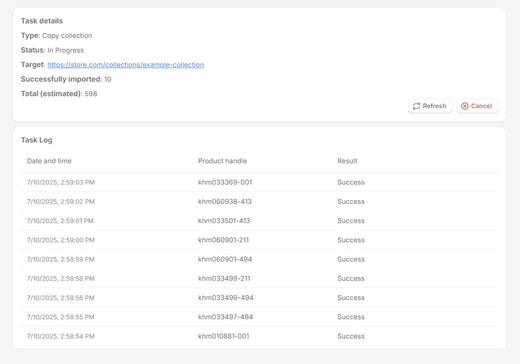Select product handle khm033497-494

[225, 317]
